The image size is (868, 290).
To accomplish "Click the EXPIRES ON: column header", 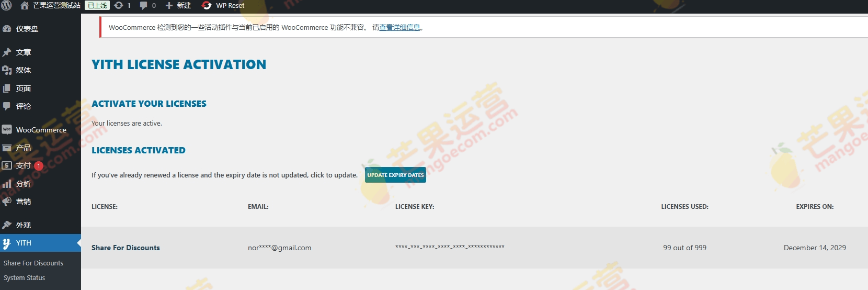I will [815, 207].
